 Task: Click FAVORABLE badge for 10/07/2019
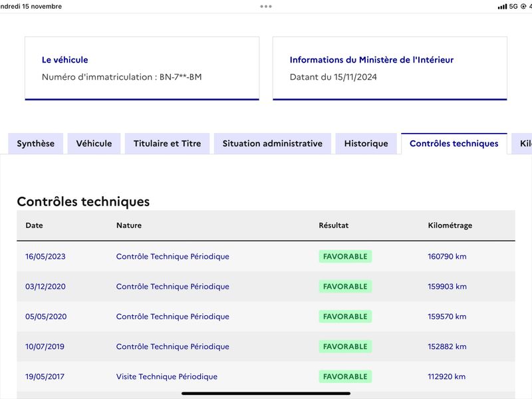[x=345, y=346]
